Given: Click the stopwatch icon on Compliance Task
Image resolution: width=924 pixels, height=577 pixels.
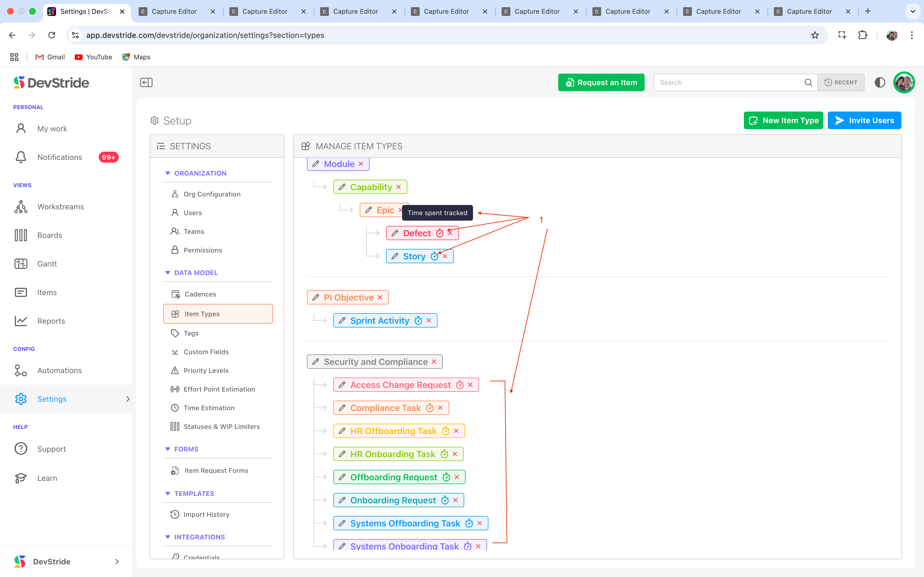Looking at the screenshot, I should (x=430, y=408).
